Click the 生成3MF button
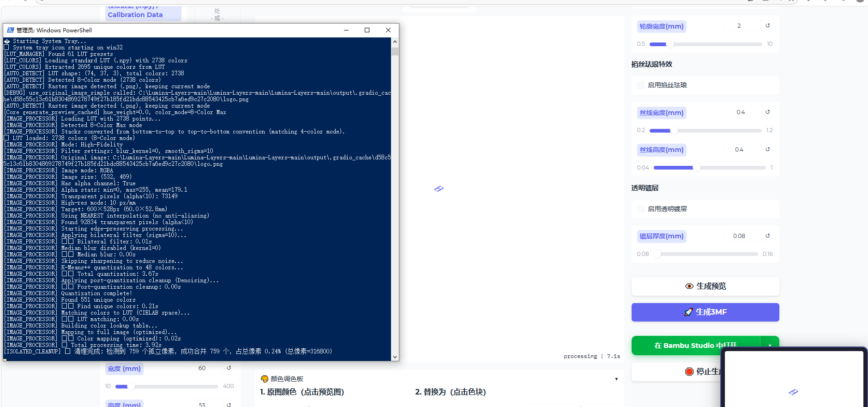Viewport: 868px width, 407px height. (x=705, y=312)
